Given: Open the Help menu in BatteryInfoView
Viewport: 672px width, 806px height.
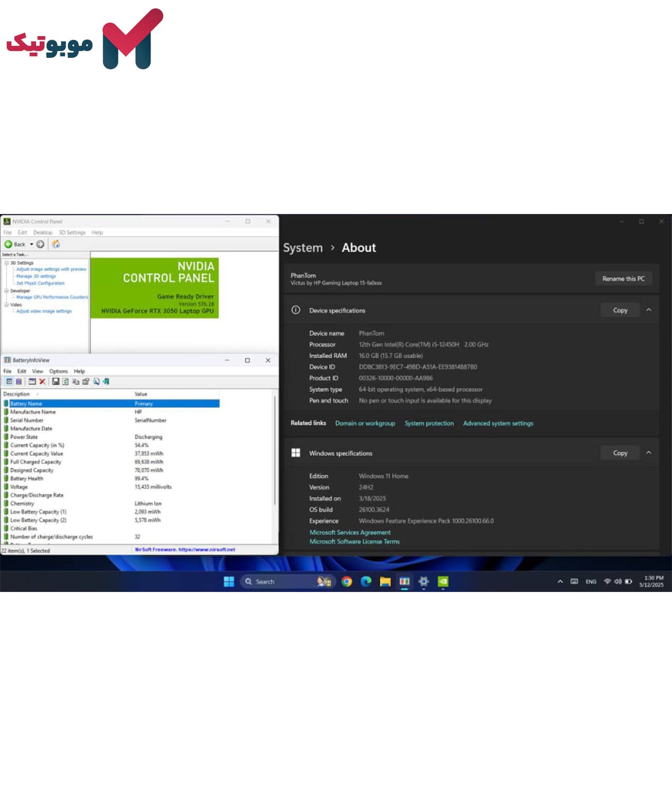Looking at the screenshot, I should [x=79, y=371].
